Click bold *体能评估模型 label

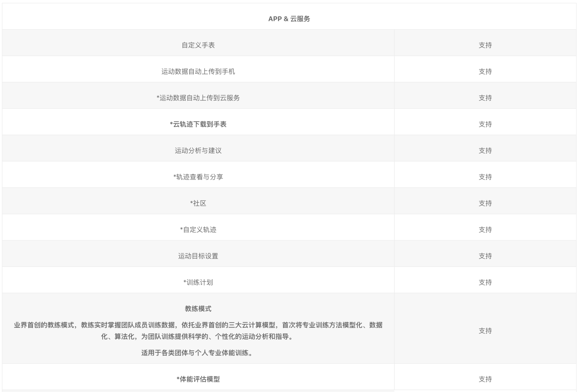point(198,379)
